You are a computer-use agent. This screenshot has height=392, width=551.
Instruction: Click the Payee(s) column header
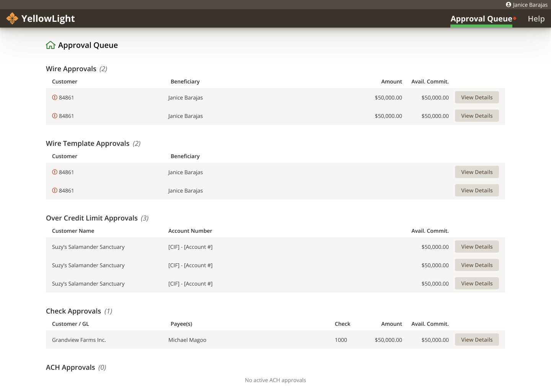pyautogui.click(x=181, y=324)
